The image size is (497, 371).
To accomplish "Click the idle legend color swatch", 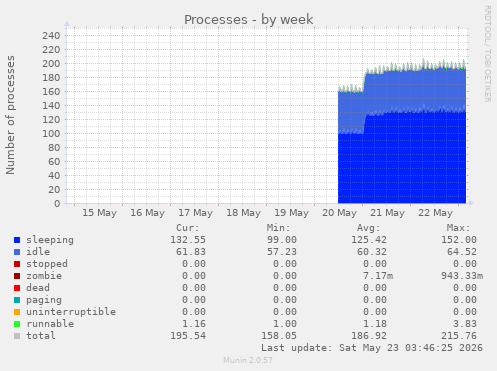I will (17, 252).
